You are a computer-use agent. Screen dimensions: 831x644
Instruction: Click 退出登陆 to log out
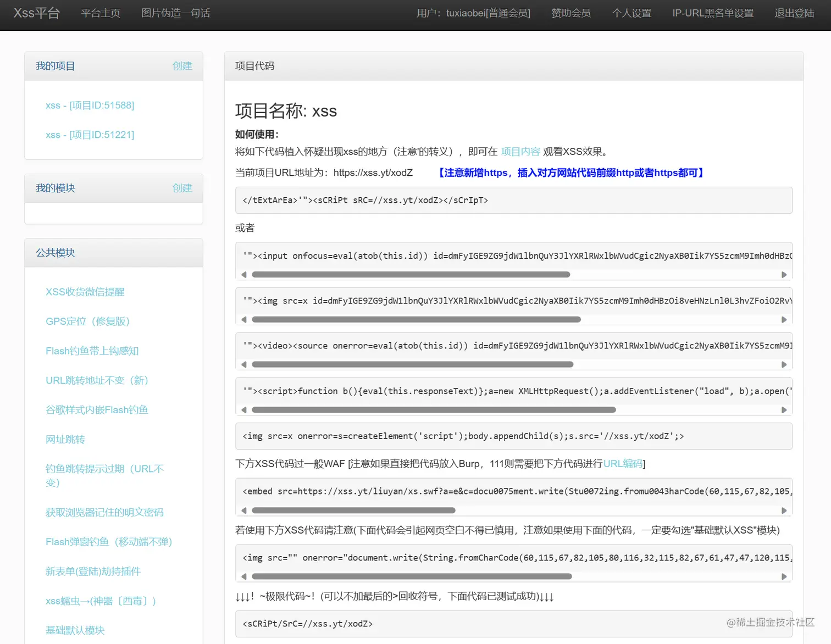click(794, 13)
